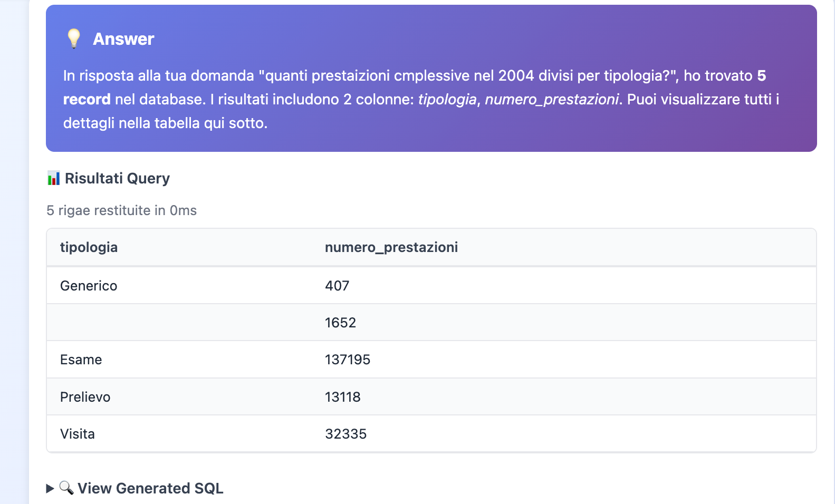Click the value 137195 in the Esame row
This screenshot has height=504, width=835.
point(348,360)
